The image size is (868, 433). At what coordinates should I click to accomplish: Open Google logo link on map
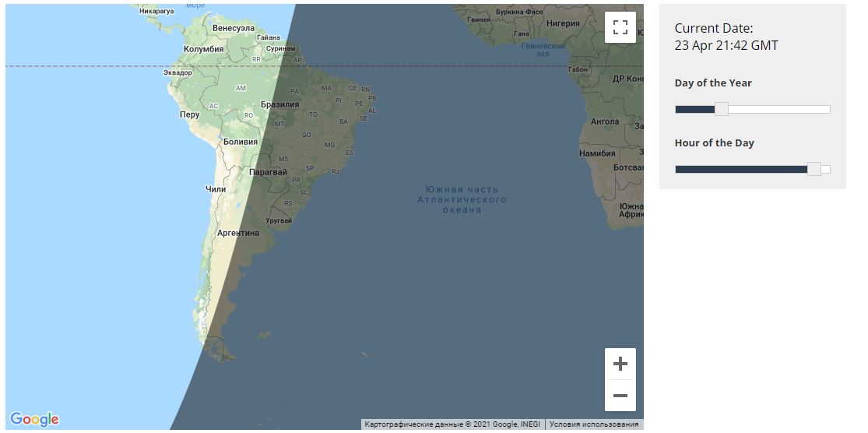coord(34,419)
